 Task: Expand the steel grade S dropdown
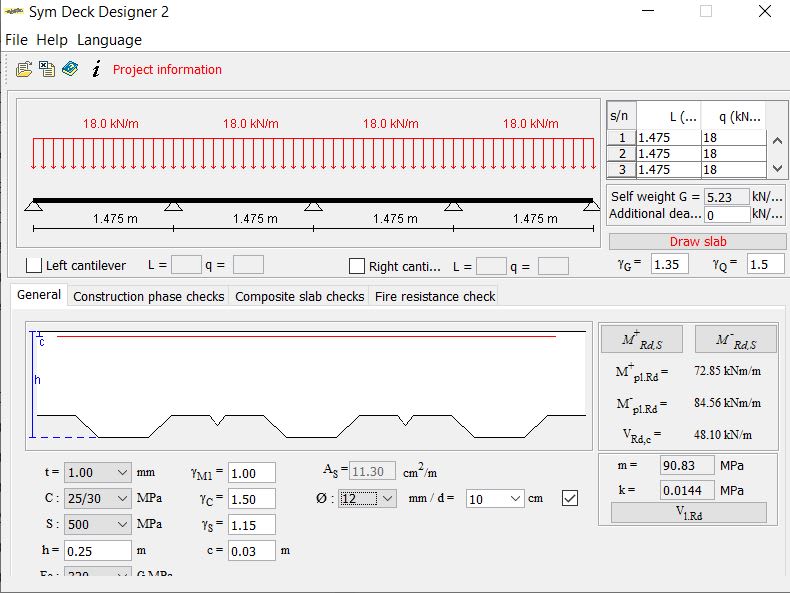click(x=98, y=524)
